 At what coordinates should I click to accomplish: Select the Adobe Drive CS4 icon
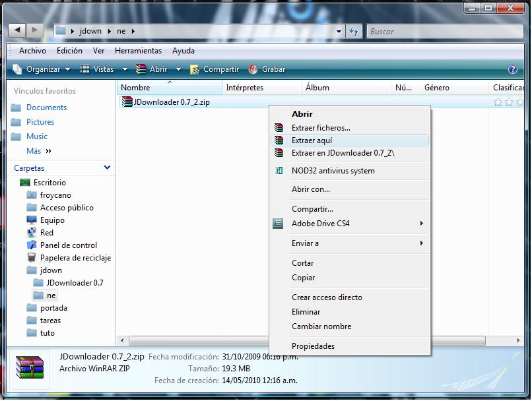(278, 224)
